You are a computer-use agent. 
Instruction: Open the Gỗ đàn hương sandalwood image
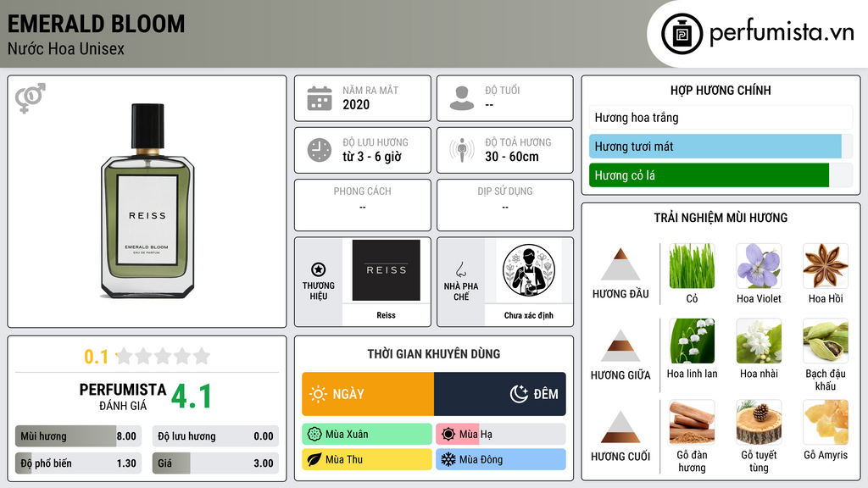pos(692,422)
